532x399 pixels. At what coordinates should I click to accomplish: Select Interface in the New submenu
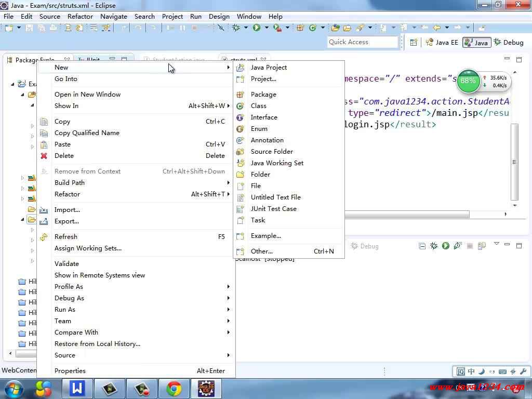pyautogui.click(x=289, y=117)
